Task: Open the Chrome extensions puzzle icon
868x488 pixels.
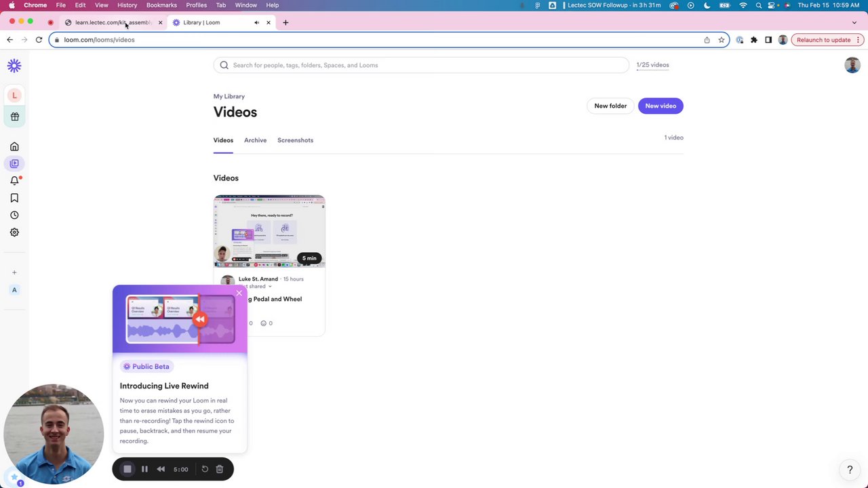Action: tap(753, 40)
